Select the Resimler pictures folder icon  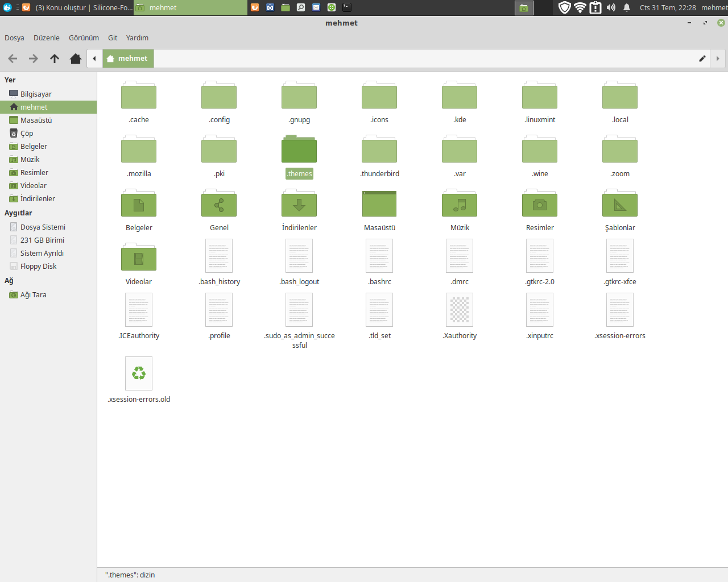[x=540, y=203]
